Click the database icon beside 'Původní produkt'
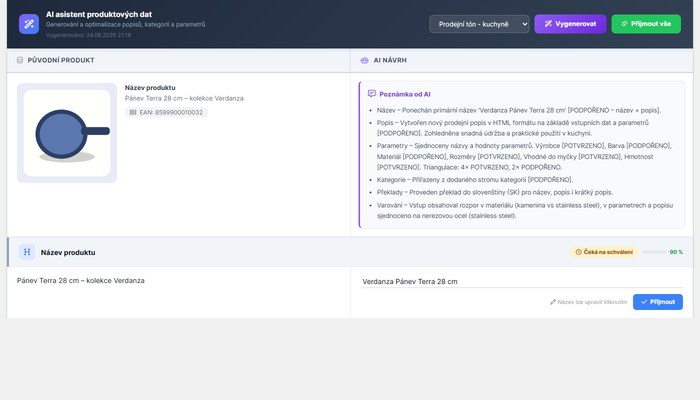700x400 pixels. coord(20,60)
